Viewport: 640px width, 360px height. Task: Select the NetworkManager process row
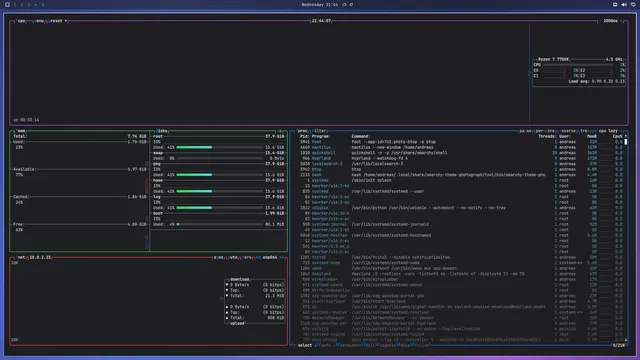click(x=460, y=318)
